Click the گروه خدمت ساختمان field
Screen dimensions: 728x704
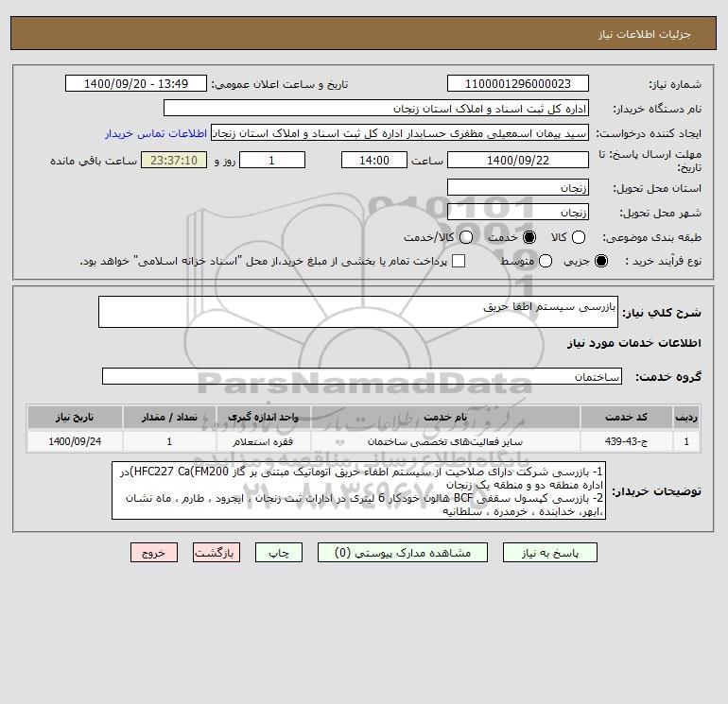tap(362, 376)
